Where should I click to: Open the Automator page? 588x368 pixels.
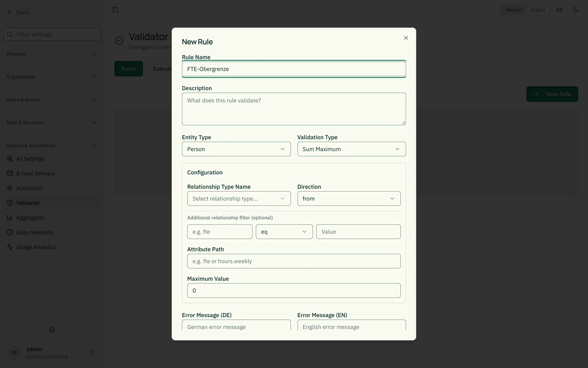click(x=52, y=188)
